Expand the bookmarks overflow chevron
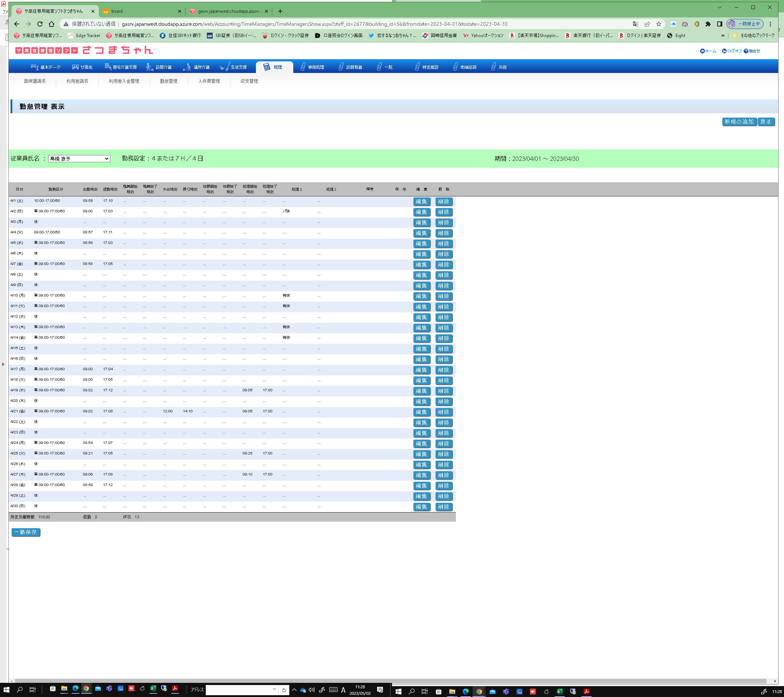The image size is (784, 697). pyautogui.click(x=723, y=35)
